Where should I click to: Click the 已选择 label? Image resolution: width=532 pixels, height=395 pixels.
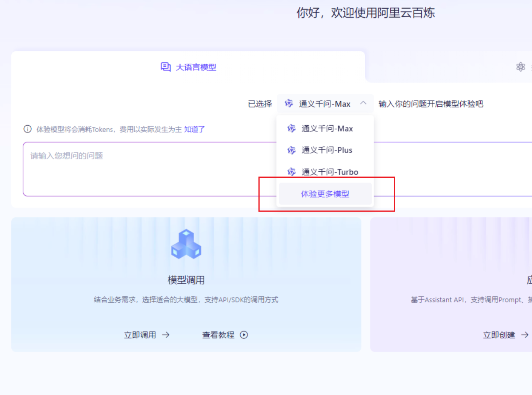click(260, 104)
